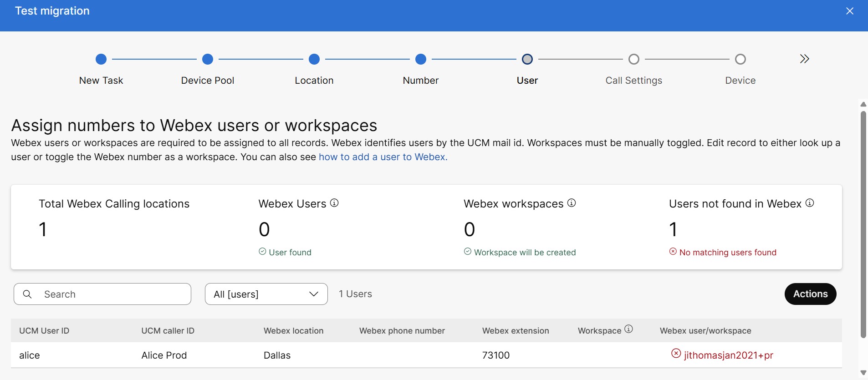
Task: Select the Call Settings step
Action: click(634, 59)
